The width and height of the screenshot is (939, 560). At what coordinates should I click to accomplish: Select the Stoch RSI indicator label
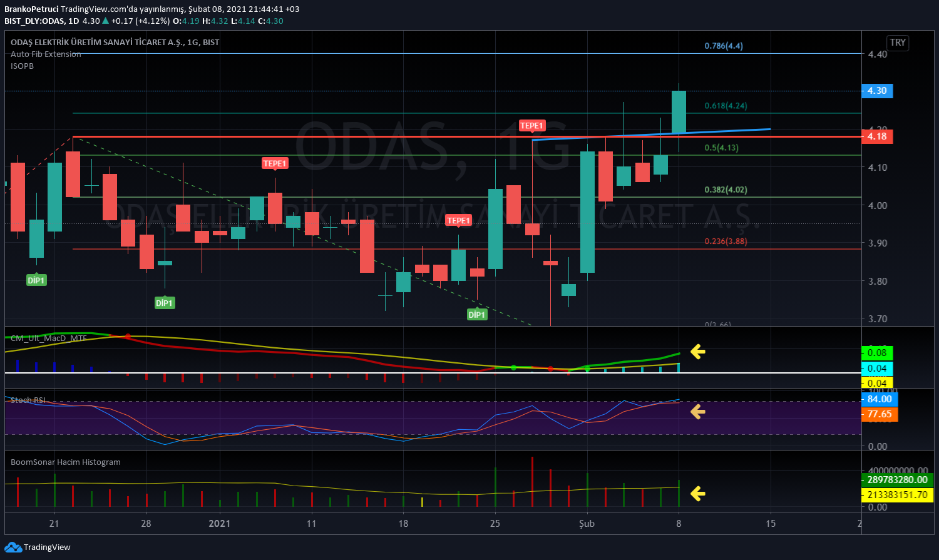[28, 400]
